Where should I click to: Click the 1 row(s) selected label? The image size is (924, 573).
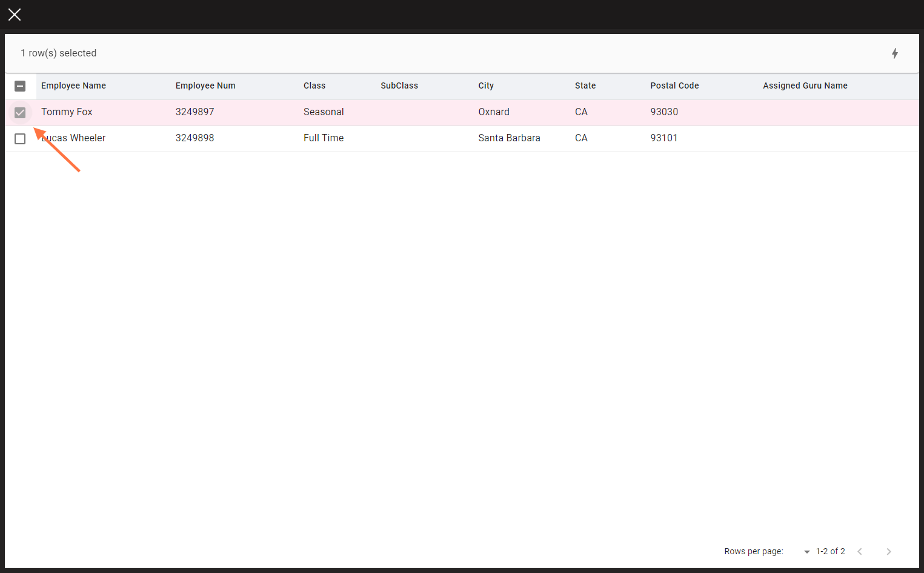click(59, 53)
